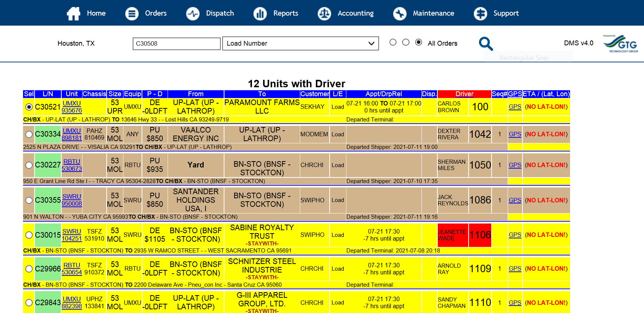Viewport: 644px width, 313px height.
Task: Click the Orders list icon
Action: point(132,13)
